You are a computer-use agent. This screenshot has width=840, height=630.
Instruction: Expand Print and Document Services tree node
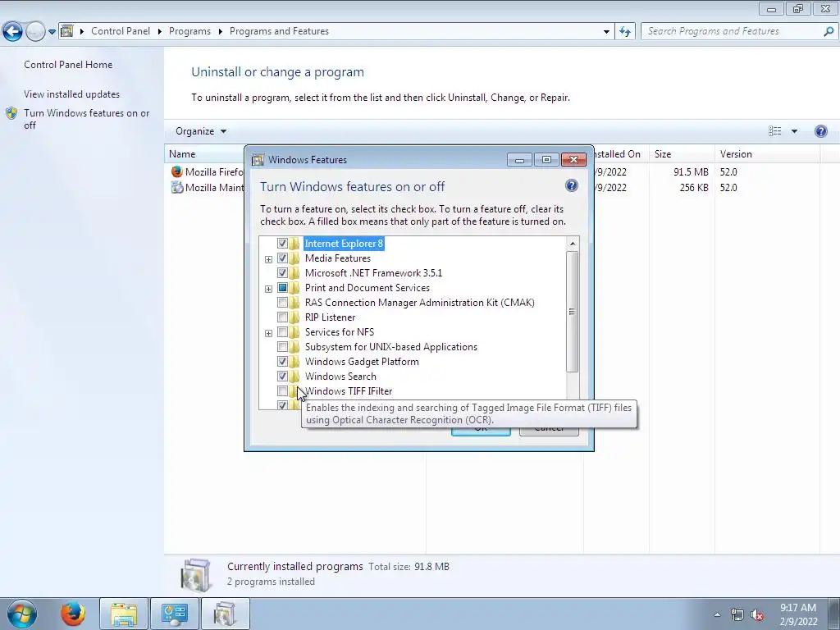click(x=268, y=289)
